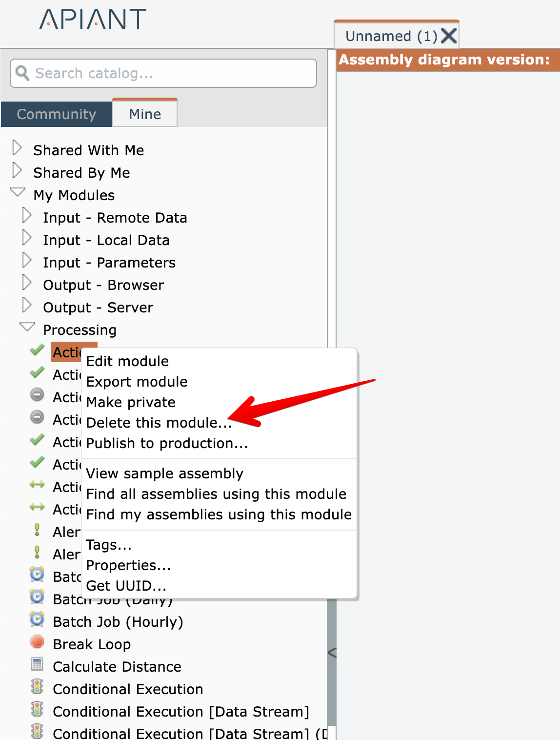Choose Delete this module from context menu
560x740 pixels.
point(159,423)
